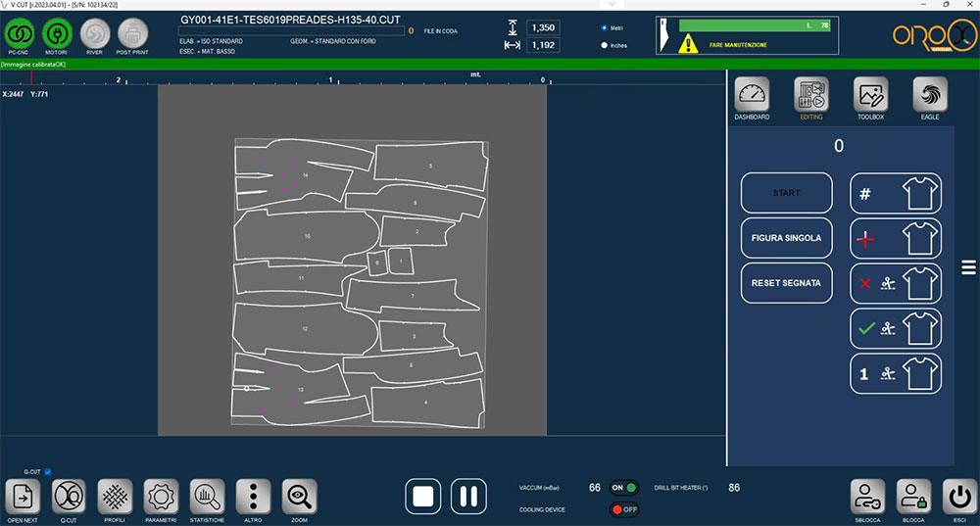Click the file progress bar under filename

click(x=291, y=31)
